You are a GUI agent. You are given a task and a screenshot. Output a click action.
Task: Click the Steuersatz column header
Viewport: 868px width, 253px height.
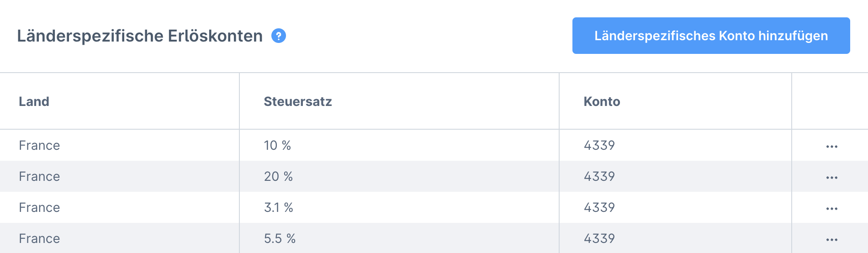(x=298, y=101)
